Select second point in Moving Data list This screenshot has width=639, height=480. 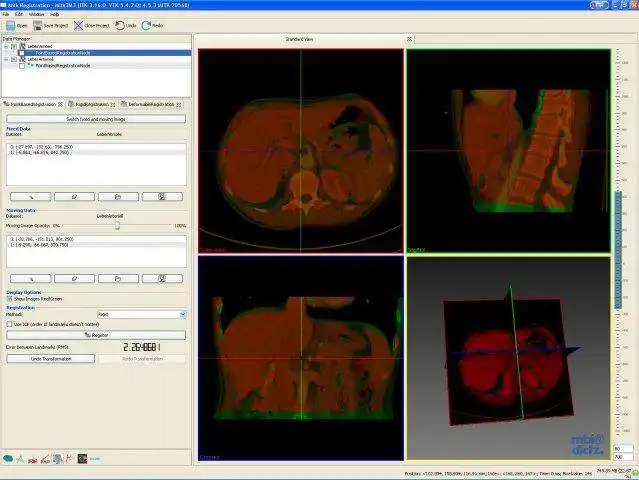pyautogui.click(x=96, y=245)
